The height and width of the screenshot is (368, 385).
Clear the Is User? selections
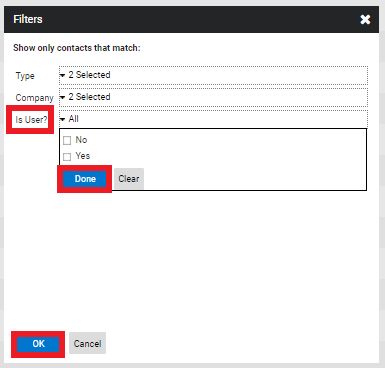(x=129, y=179)
